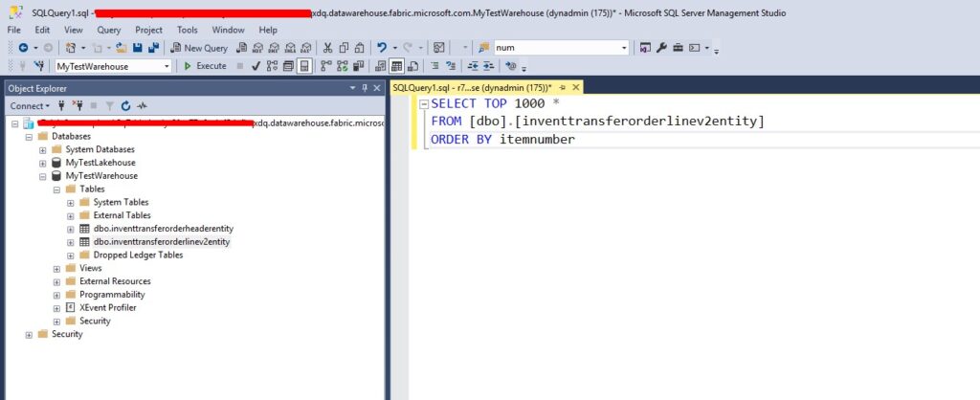
Task: Toggle Include Live Query Statistics
Action: (342, 66)
